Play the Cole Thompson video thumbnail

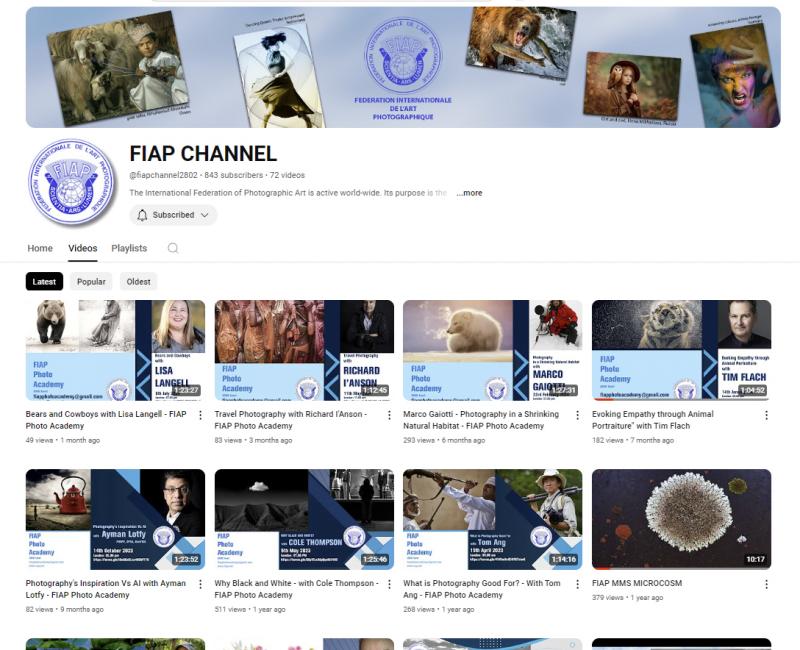tap(304, 519)
